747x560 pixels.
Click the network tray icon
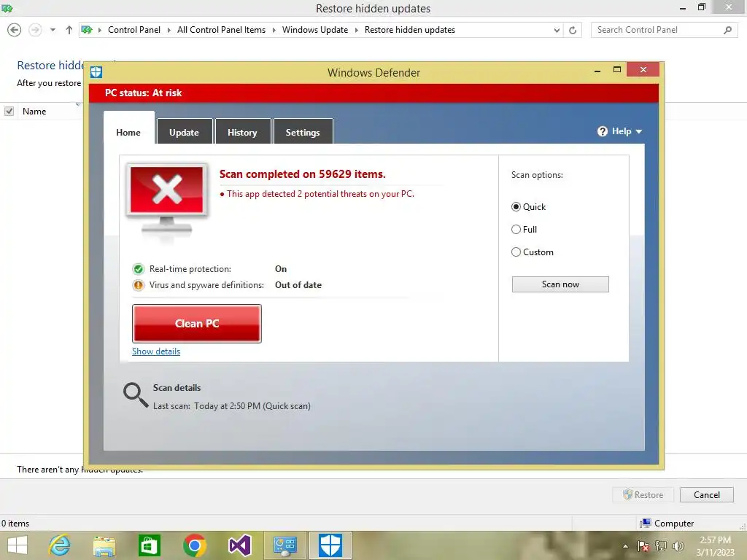661,546
